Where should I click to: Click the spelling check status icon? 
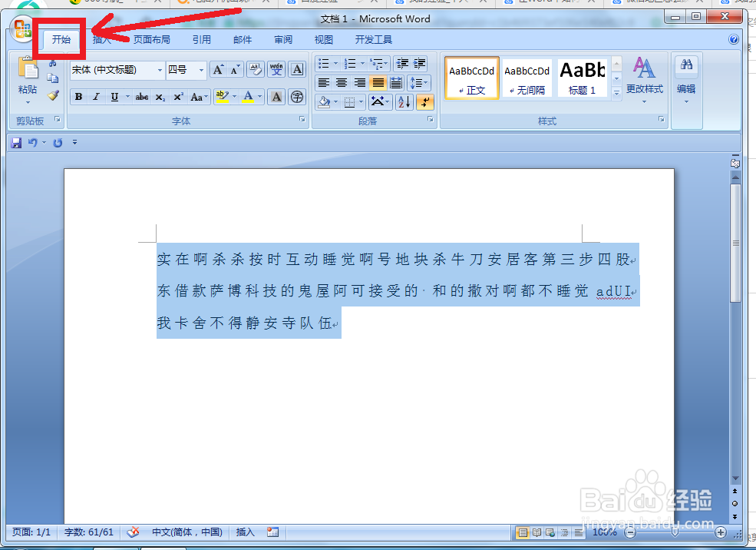pos(133,532)
